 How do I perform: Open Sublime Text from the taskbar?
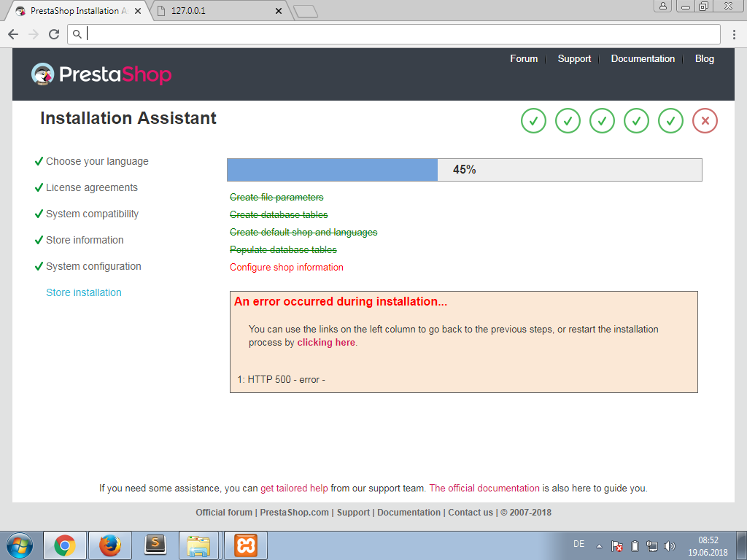[155, 545]
